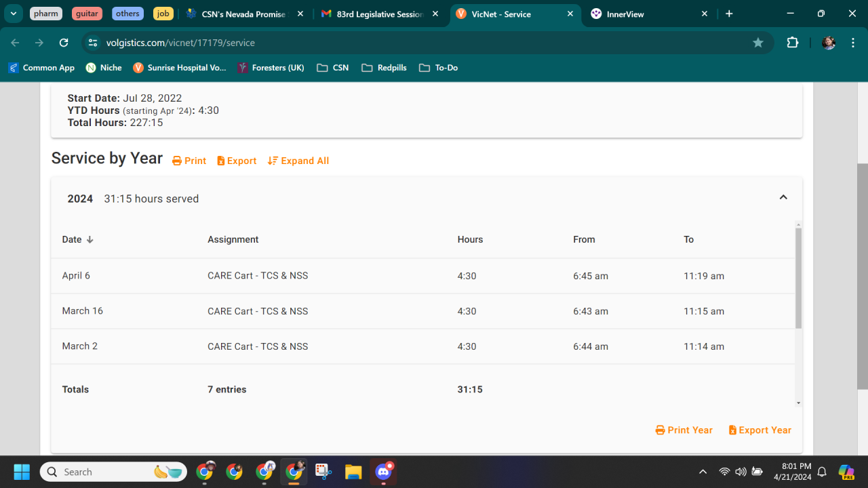Open the Chrome tab search dropdown
Image resolution: width=868 pixels, height=488 pixels.
click(x=13, y=14)
